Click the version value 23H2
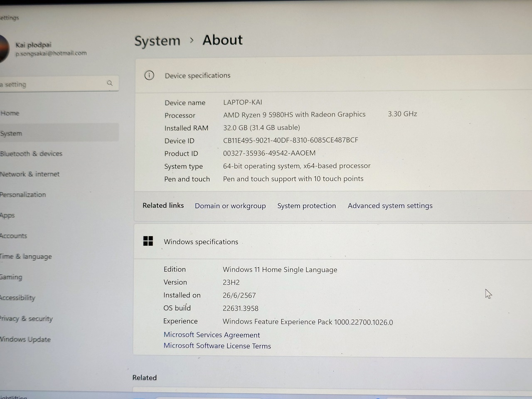 pos(231,282)
